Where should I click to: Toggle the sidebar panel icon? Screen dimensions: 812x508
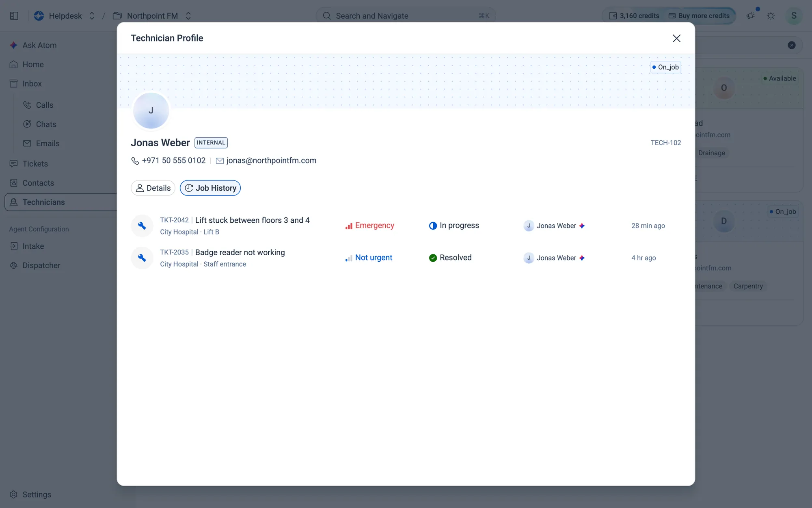[14, 16]
